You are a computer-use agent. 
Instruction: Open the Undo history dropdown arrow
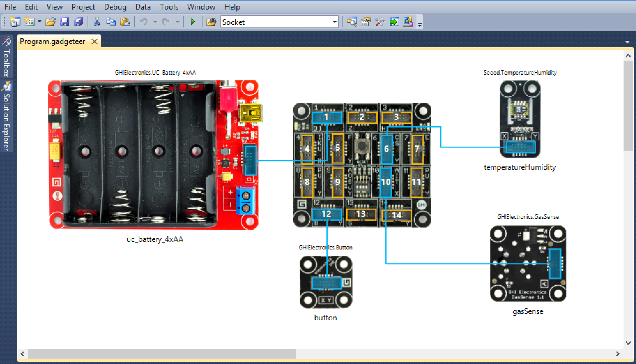155,22
